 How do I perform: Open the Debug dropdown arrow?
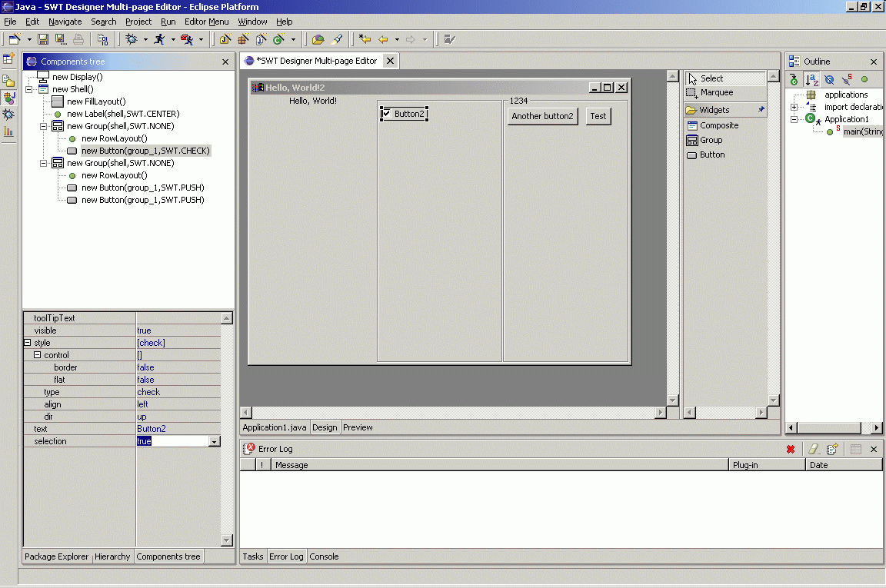(x=145, y=39)
